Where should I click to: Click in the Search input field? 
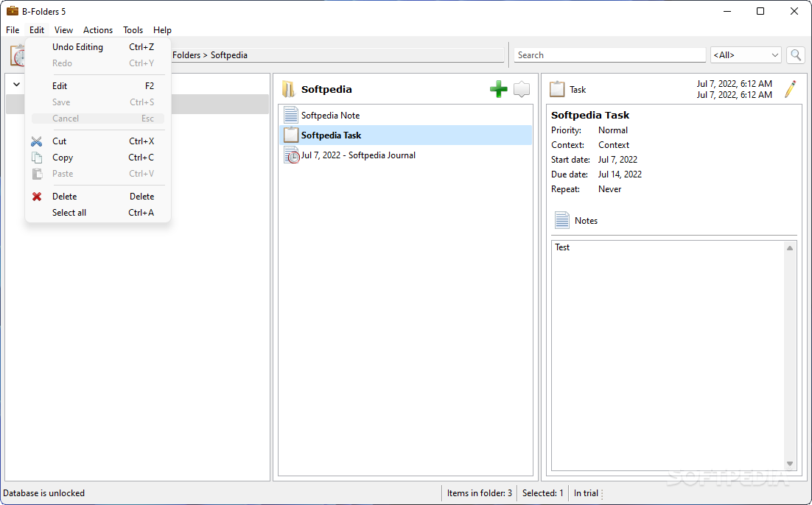click(x=609, y=55)
